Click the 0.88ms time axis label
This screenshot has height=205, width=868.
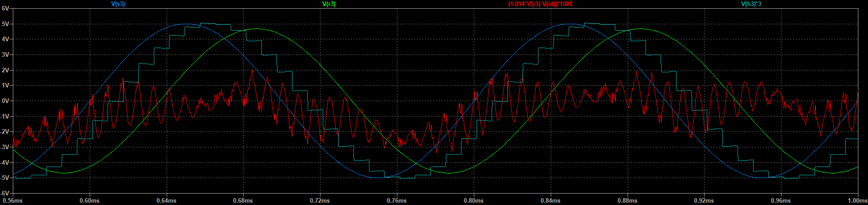point(628,201)
